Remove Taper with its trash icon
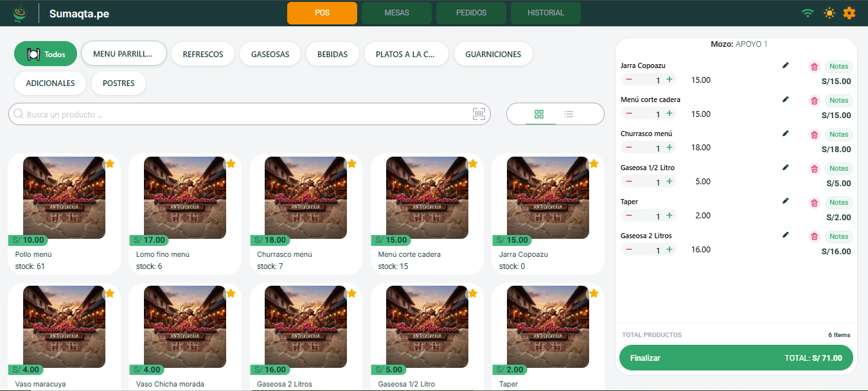This screenshot has width=868, height=391. (x=814, y=203)
